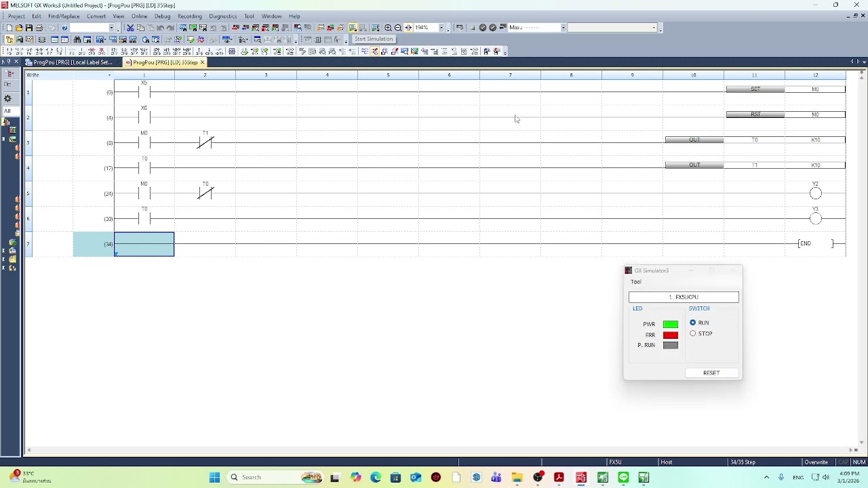Click the Stop Simulation toolbar icon
This screenshot has height=488, width=868.
pos(363,28)
